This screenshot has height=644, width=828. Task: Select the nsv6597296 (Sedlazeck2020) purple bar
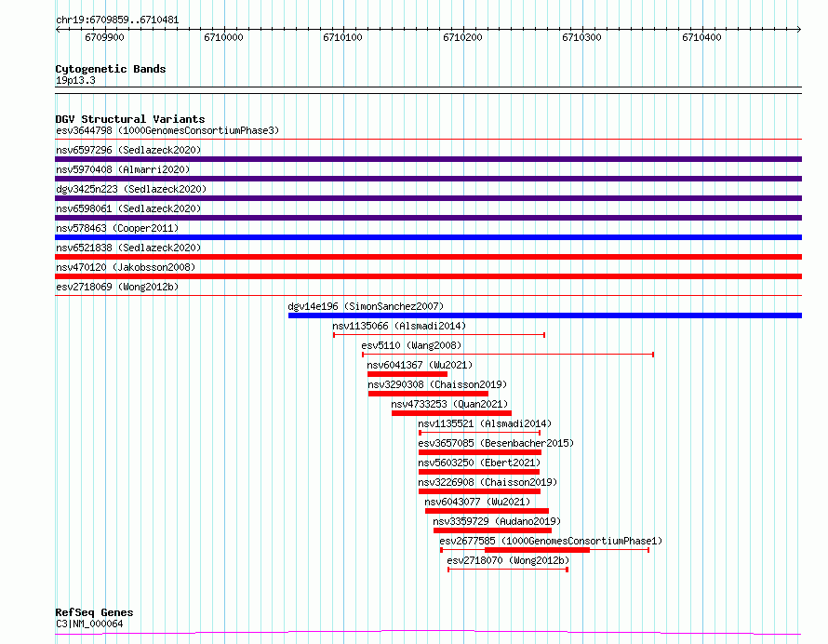(428, 159)
